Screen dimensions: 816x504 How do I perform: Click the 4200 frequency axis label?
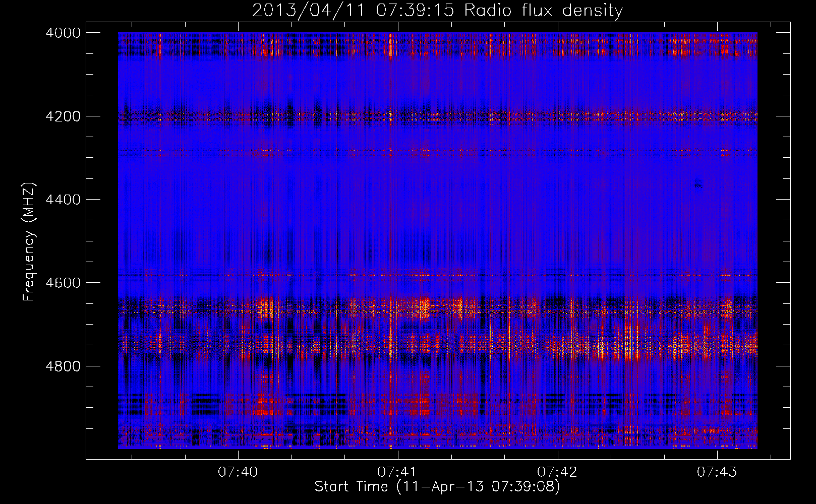63,116
